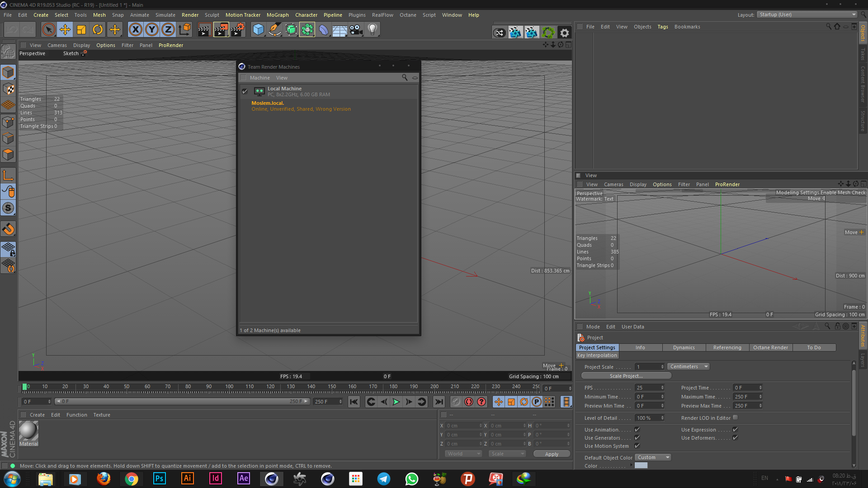Screen dimensions: 868x488
Task: Toggle Use Motion System checkbox
Action: pos(637,446)
